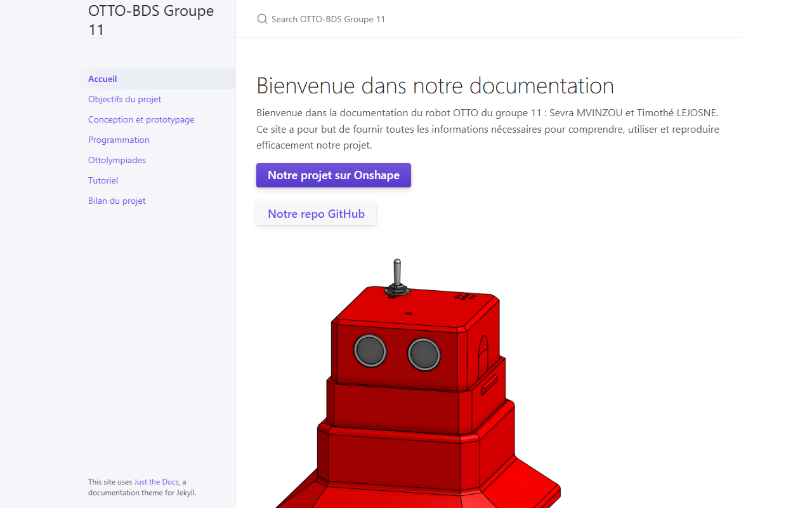
Task: Open the Notre repo GitHub button
Action: (x=316, y=214)
